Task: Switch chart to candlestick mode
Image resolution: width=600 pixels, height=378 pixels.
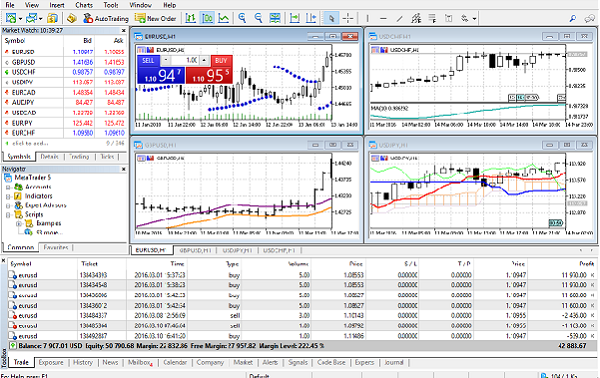Action: click(x=207, y=18)
